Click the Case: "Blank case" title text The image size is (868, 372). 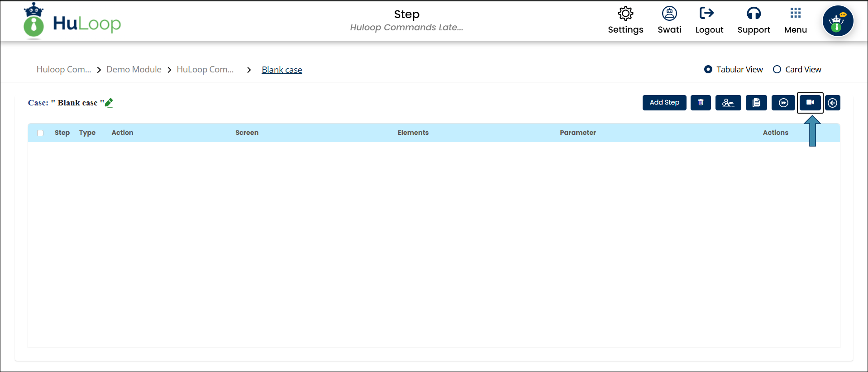click(x=66, y=103)
